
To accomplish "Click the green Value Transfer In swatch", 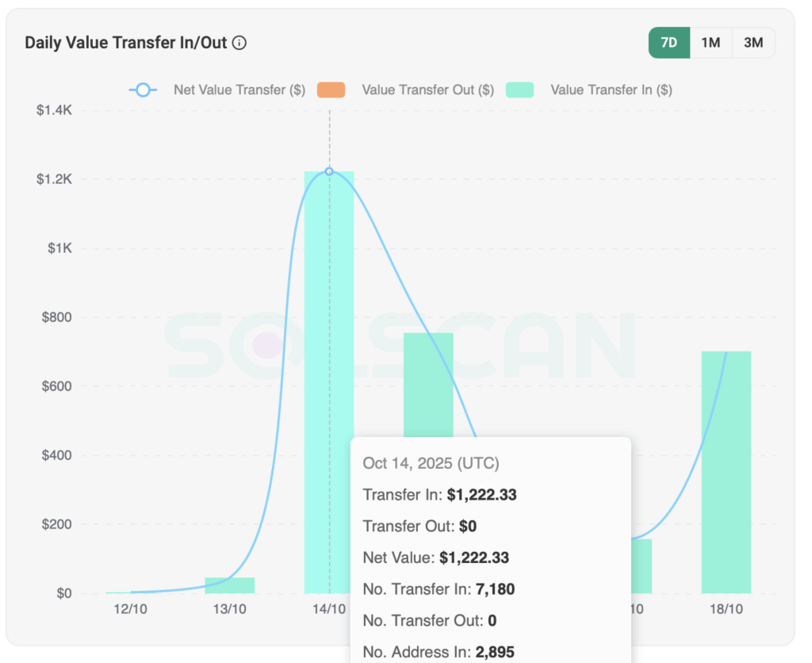I will 519,90.
